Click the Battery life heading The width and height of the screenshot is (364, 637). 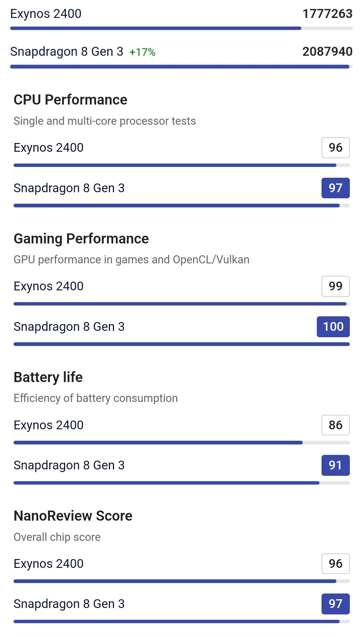pyautogui.click(x=48, y=377)
